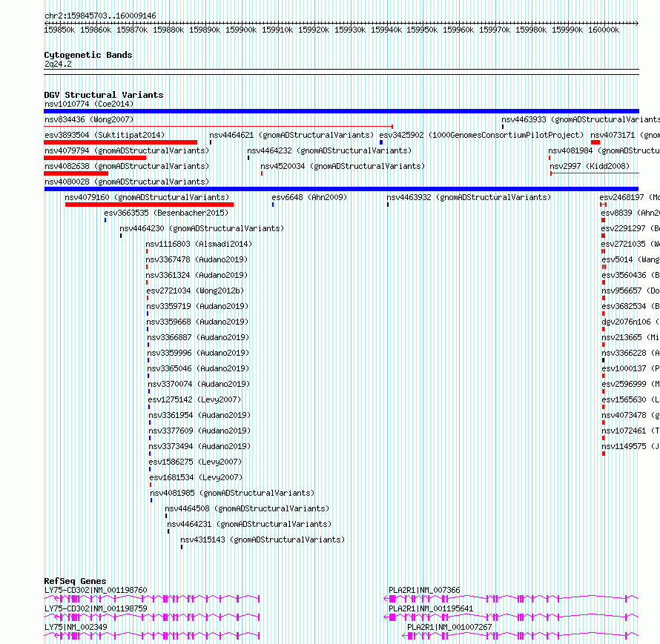660x644 pixels.
Task: Select esv3663535 (Besenbacher2015) variant
Action: (166, 213)
